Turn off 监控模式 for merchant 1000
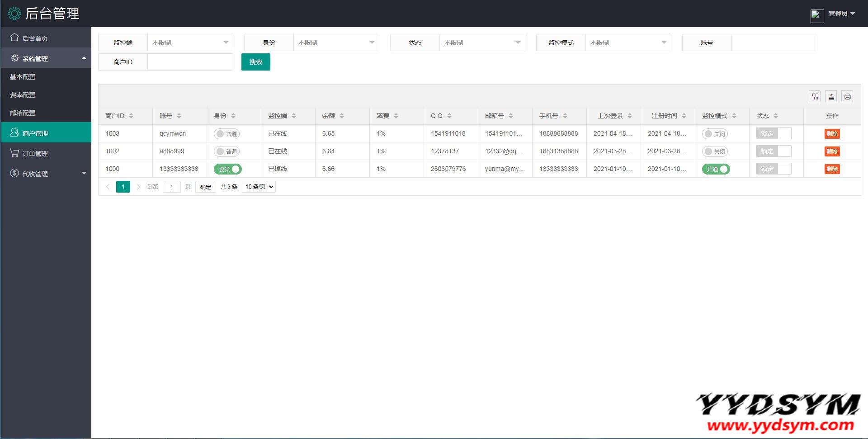868x439 pixels. coord(716,169)
